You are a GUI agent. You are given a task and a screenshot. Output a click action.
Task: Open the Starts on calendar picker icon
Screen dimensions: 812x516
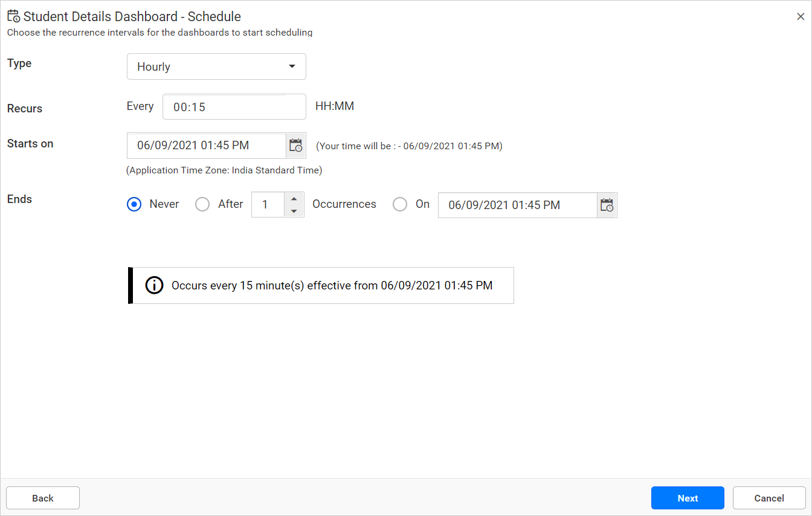pyautogui.click(x=295, y=146)
